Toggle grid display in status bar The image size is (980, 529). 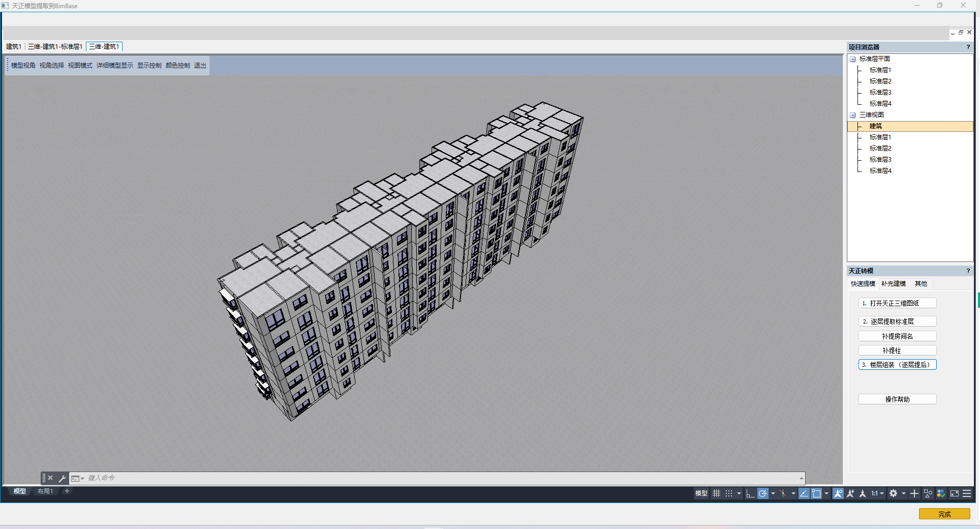click(716, 493)
